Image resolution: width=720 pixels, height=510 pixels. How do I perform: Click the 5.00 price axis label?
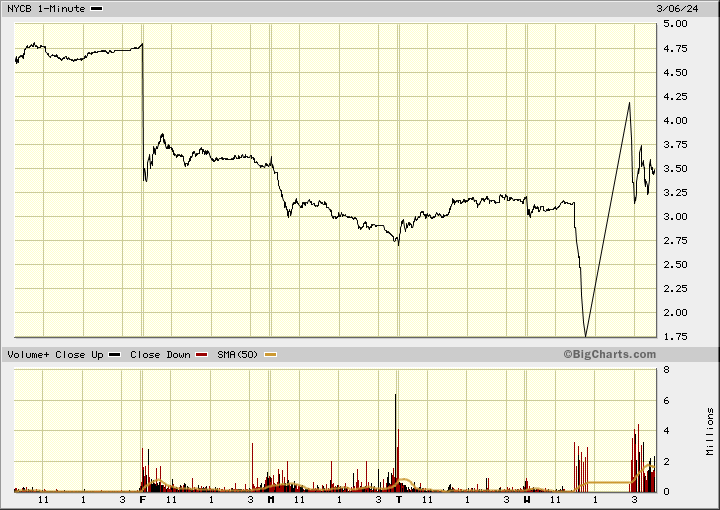675,23
